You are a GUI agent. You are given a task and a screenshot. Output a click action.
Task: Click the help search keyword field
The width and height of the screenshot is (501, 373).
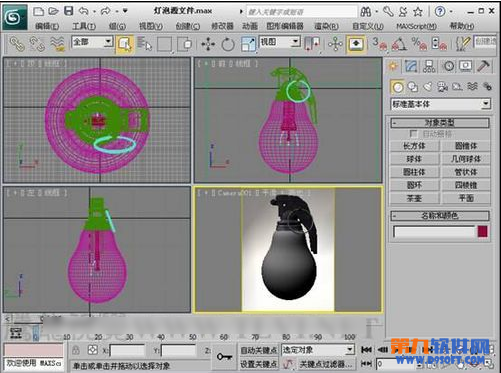301,12
